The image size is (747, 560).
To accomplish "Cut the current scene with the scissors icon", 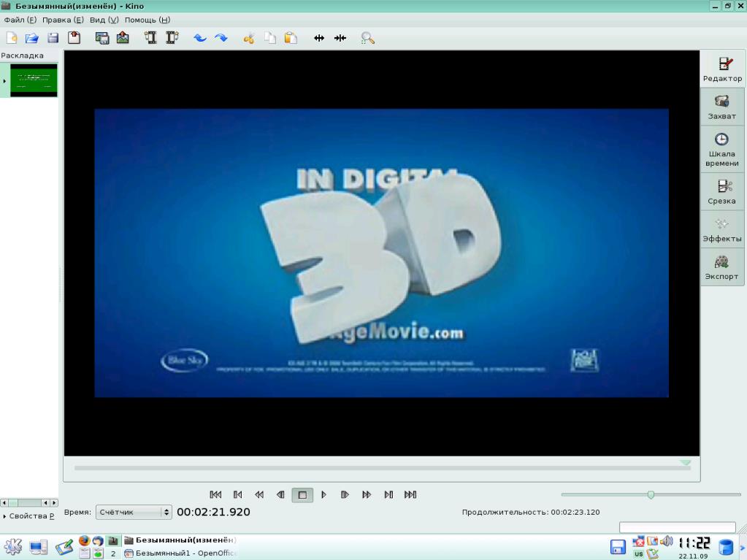I will (x=249, y=38).
